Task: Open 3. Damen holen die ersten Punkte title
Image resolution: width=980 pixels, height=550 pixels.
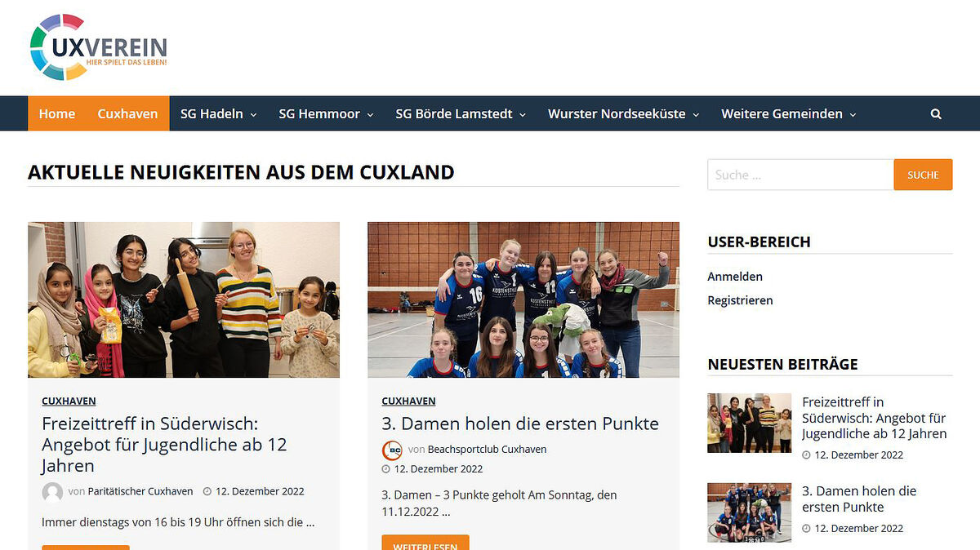Action: [x=520, y=424]
